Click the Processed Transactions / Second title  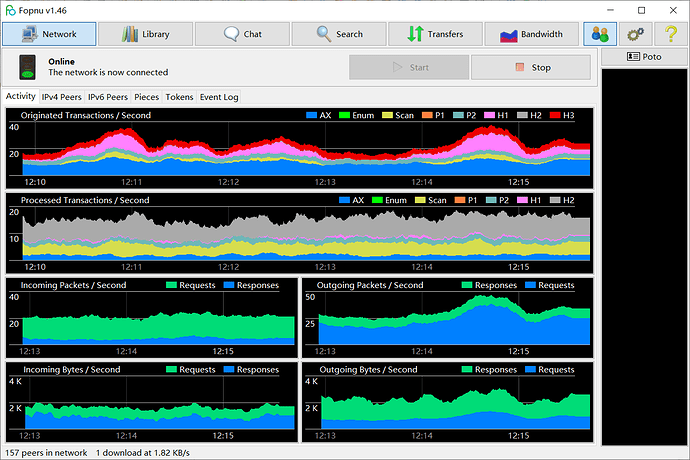point(85,200)
